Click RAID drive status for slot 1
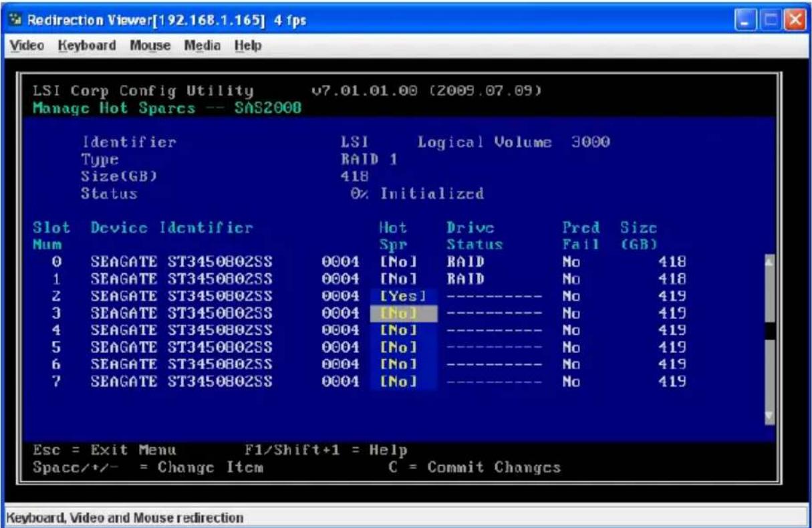 click(x=465, y=277)
